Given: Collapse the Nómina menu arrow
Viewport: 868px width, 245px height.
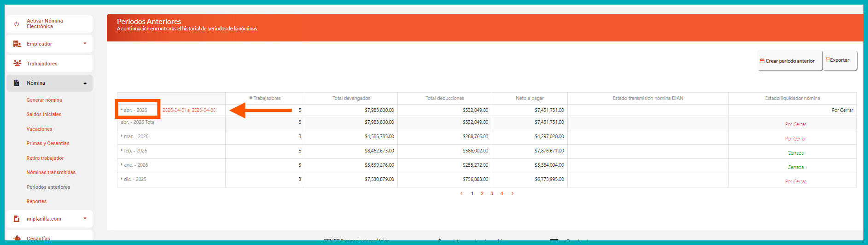Looking at the screenshot, I should (x=85, y=83).
